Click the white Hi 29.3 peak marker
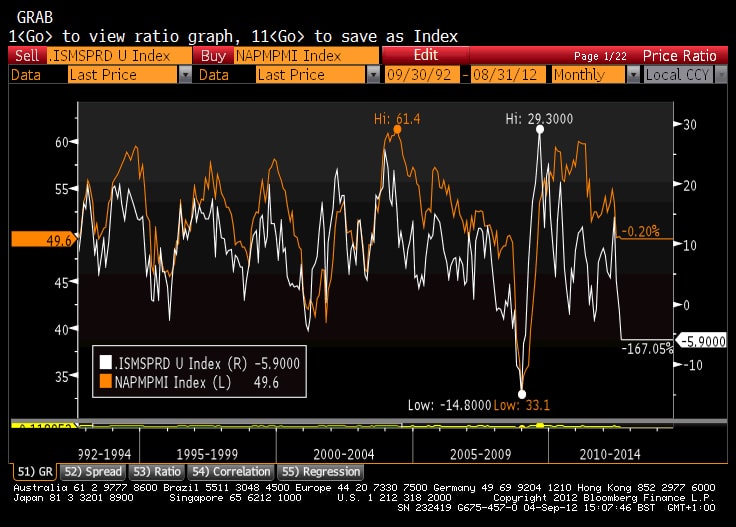The width and height of the screenshot is (736, 527). tap(539, 129)
